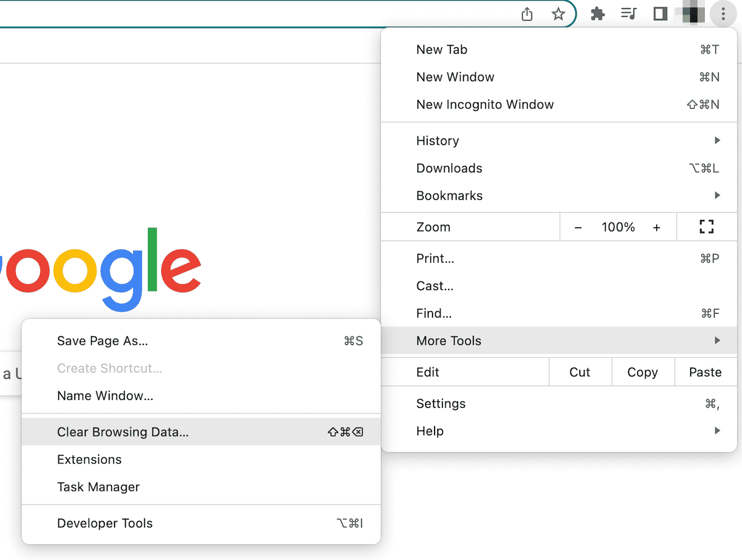742x560 pixels.
Task: Choose Name Window from the submenu
Action: (x=104, y=396)
